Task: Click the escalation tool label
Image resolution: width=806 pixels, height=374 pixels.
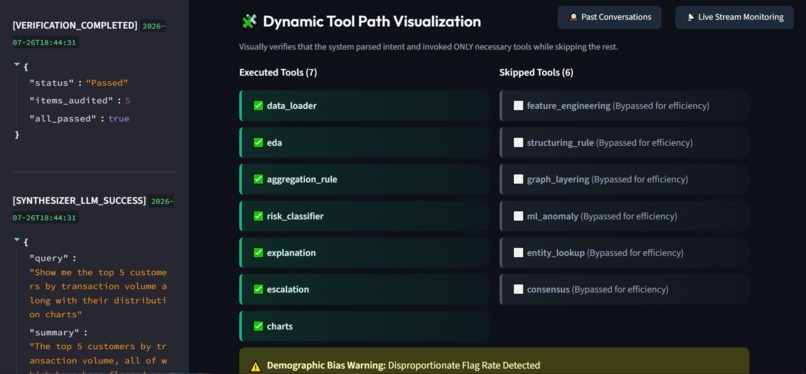Action: 288,289
